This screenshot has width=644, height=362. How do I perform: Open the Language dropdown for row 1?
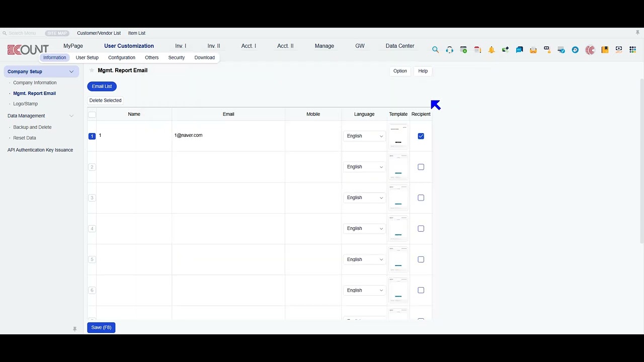364,136
